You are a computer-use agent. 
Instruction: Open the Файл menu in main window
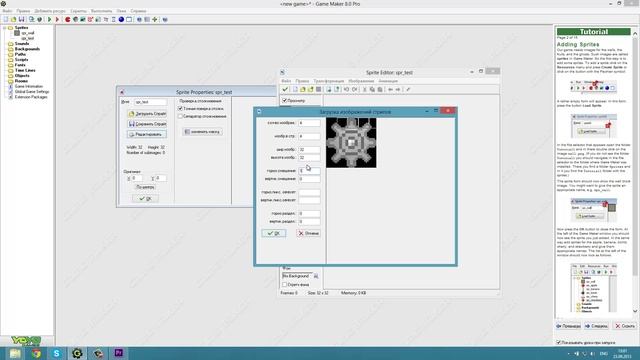pyautogui.click(x=7, y=11)
